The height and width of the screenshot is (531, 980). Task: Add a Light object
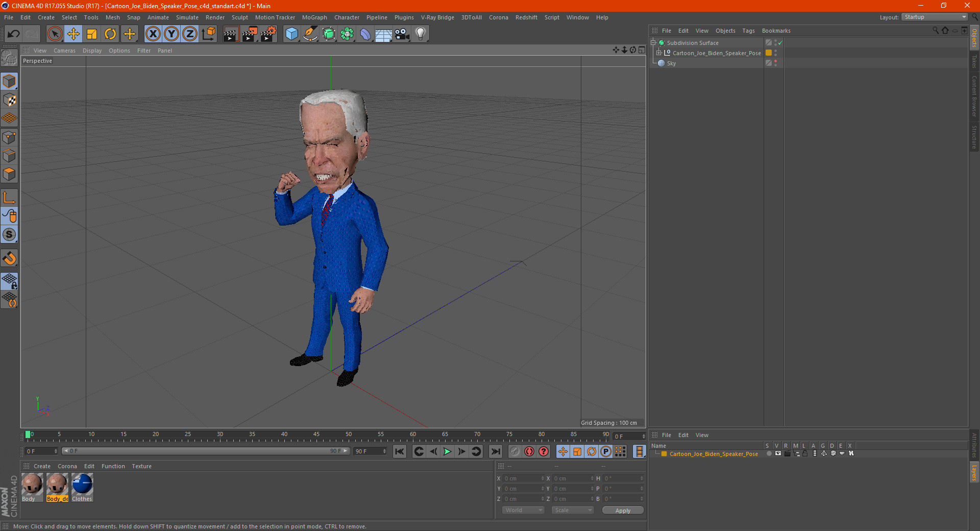[421, 34]
